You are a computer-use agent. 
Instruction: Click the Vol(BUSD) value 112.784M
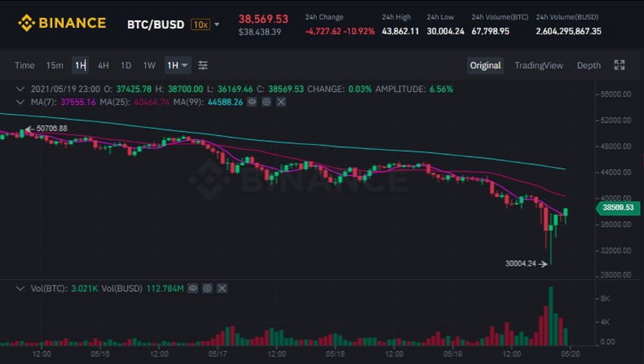165,289
